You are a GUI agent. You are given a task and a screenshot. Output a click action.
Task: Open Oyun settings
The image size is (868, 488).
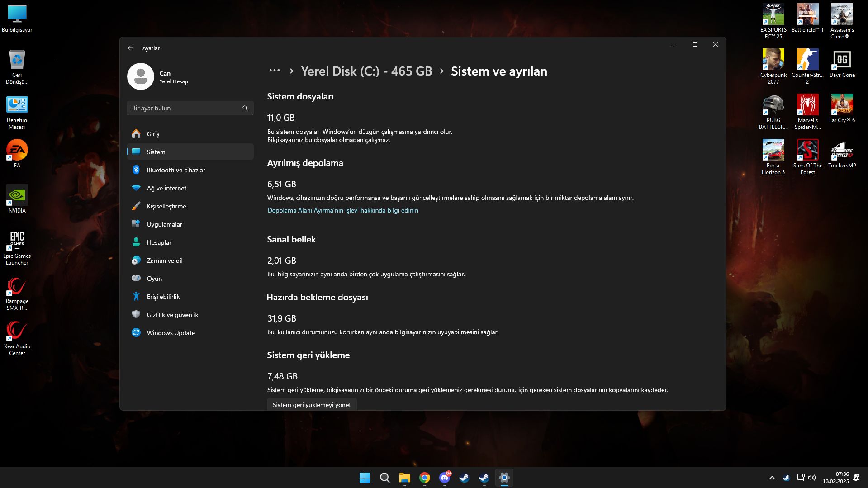coord(190,279)
